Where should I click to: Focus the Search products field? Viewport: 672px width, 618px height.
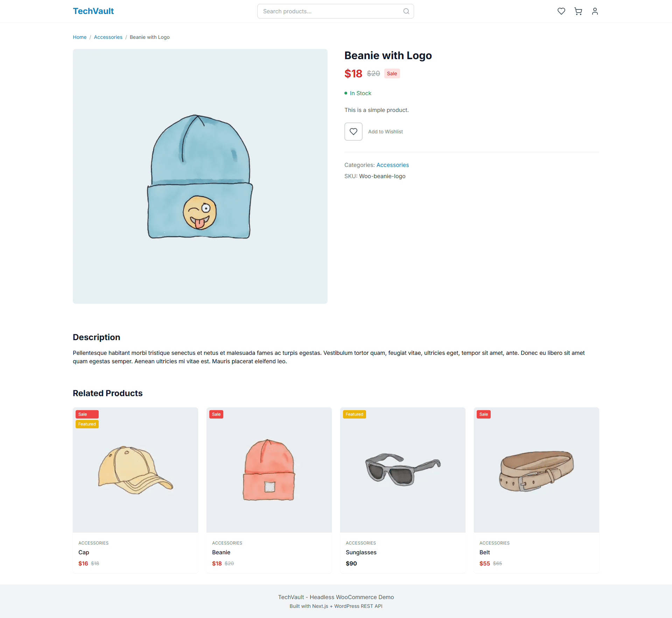point(336,11)
